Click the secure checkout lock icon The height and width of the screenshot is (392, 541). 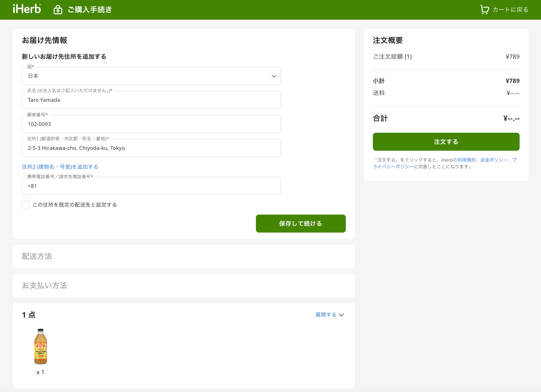58,10
